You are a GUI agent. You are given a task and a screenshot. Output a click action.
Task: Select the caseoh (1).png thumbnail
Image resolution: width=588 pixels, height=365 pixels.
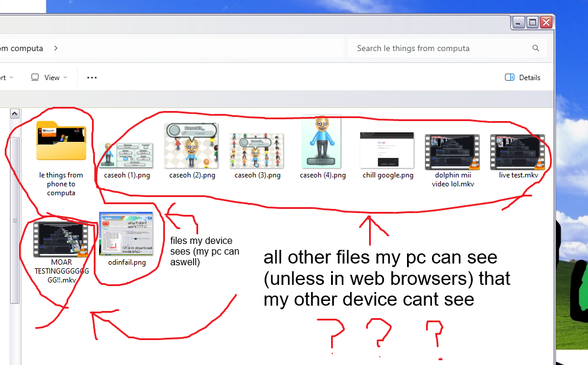[x=126, y=155]
